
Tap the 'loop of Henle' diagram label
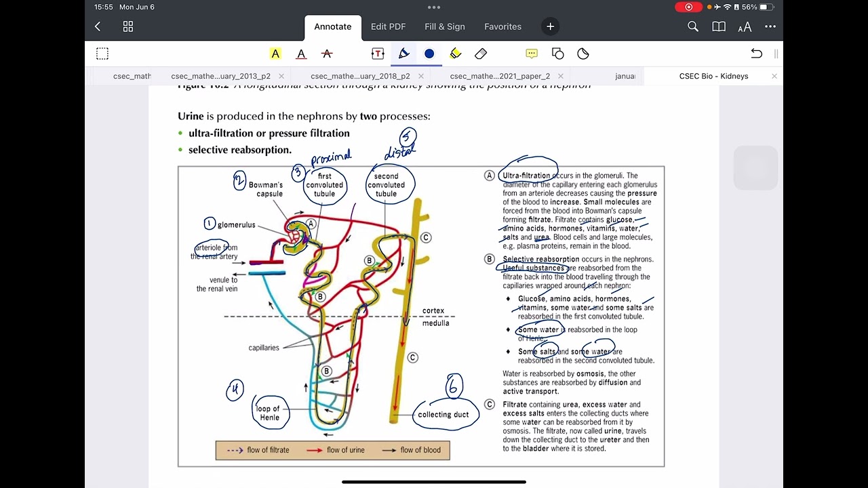point(269,413)
